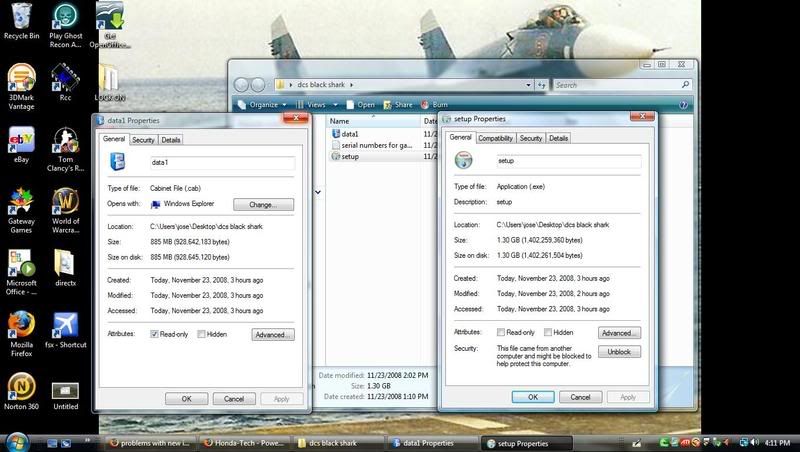The height and width of the screenshot is (452, 800).
Task: Launch World of Warcraft shortcut
Action: pos(65,211)
